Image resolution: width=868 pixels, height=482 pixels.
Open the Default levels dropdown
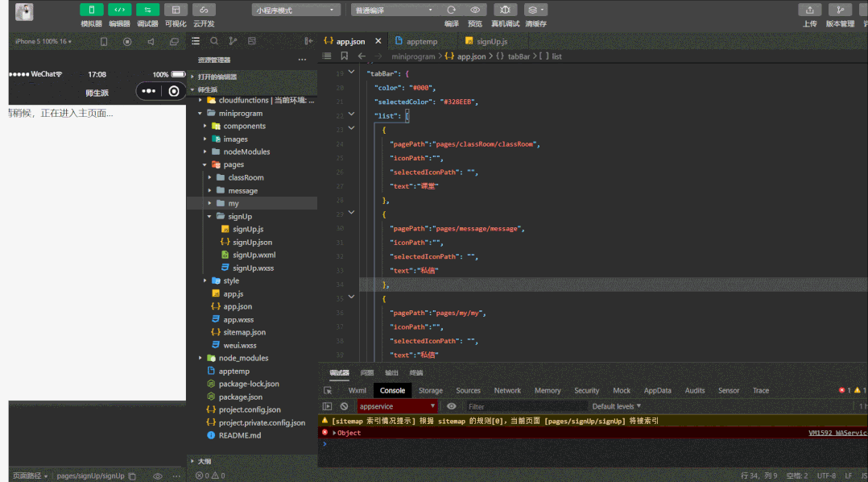616,406
